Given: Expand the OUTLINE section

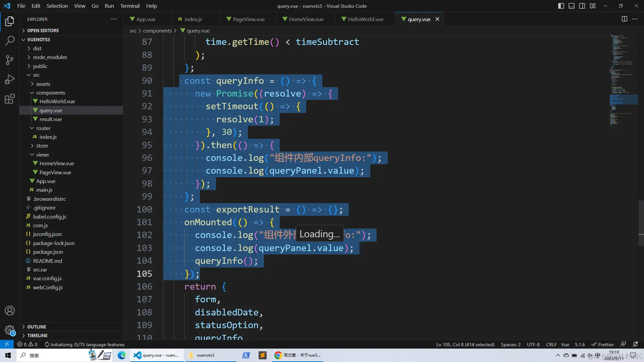Looking at the screenshot, I should point(37,326).
